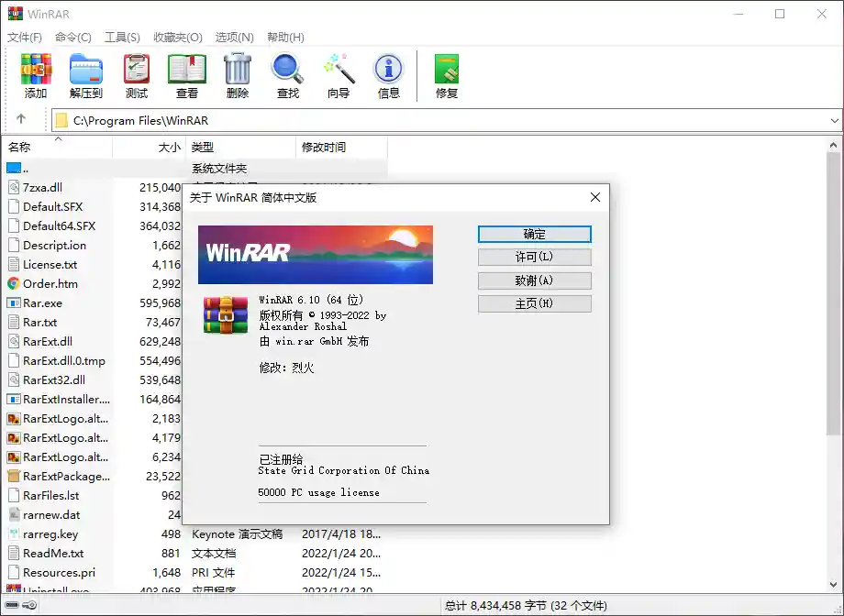The height and width of the screenshot is (616, 844).
Task: Click the 信息 (Info) toolbar icon
Action: [x=388, y=75]
